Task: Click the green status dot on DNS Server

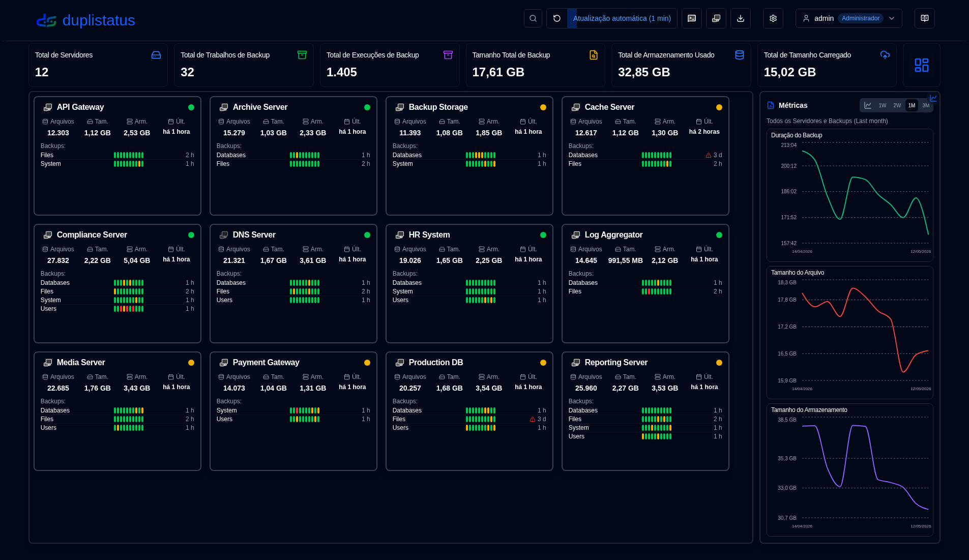Action: tap(367, 235)
